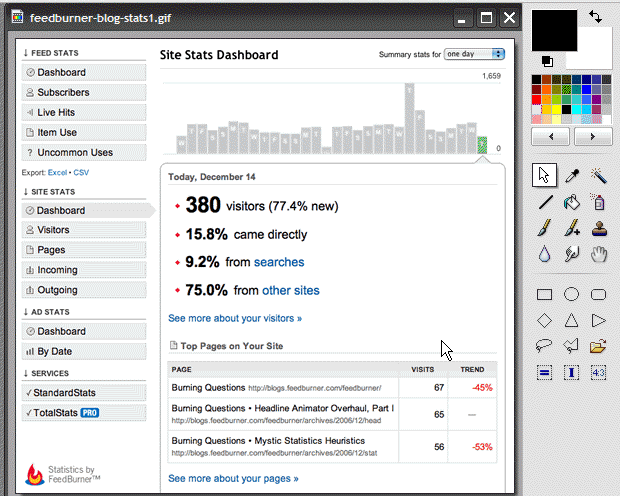Open the 'searches' link
The height and width of the screenshot is (496, 620).
(279, 262)
